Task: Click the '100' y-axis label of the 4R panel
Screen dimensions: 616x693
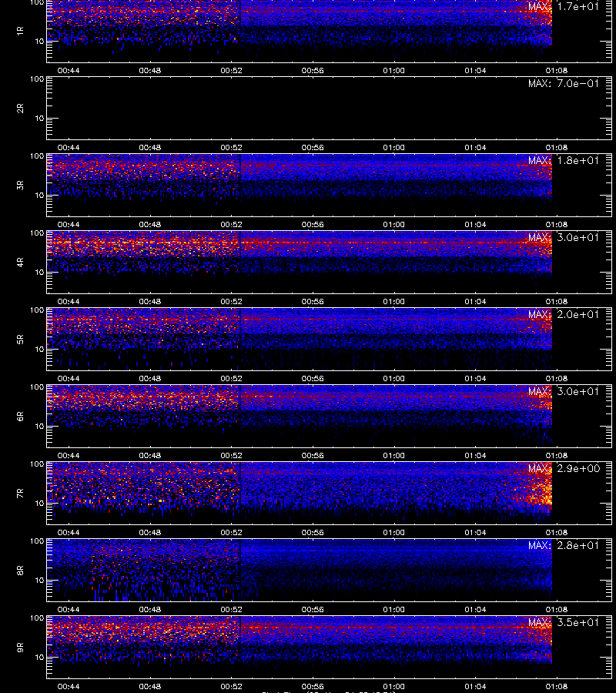Action: (x=37, y=233)
